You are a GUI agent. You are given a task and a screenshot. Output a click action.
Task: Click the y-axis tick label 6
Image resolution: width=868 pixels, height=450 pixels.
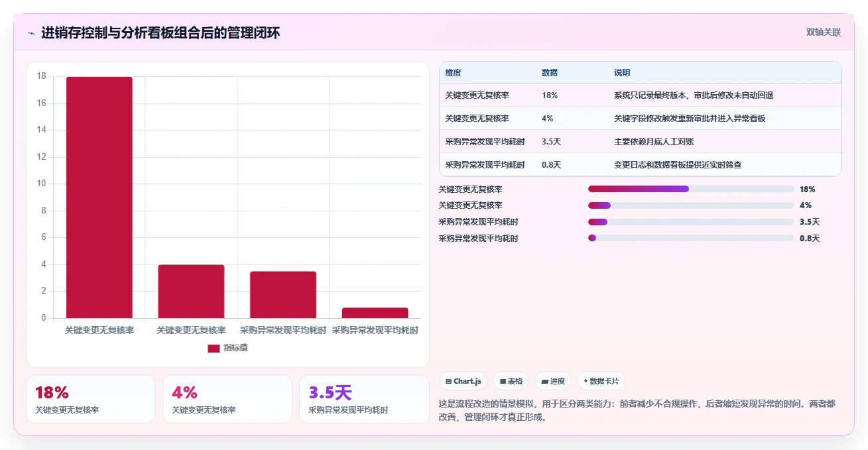pyautogui.click(x=44, y=237)
